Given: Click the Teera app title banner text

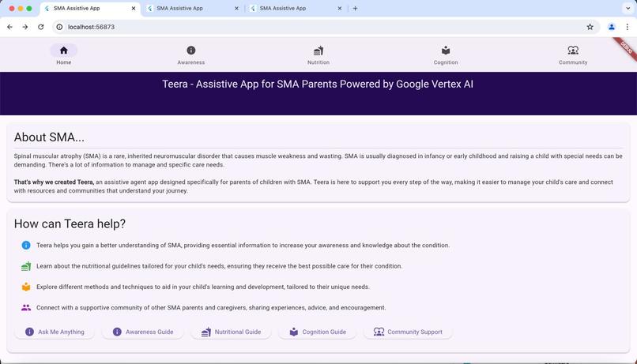Looking at the screenshot, I should click(318, 84).
